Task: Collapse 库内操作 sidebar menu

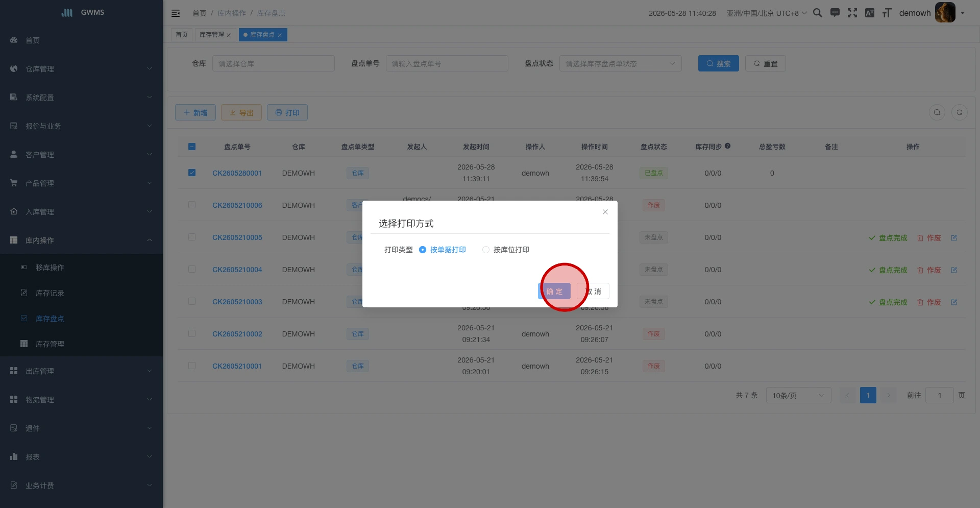Action: click(x=82, y=240)
